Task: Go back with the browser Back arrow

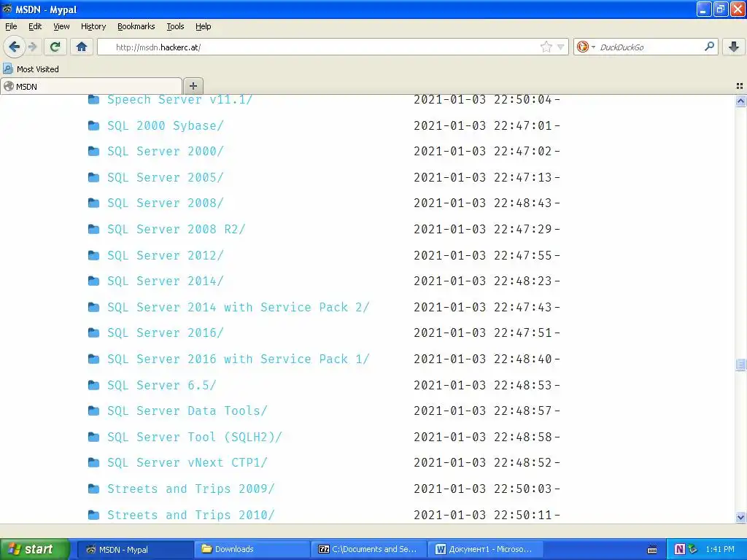Action: [14, 47]
